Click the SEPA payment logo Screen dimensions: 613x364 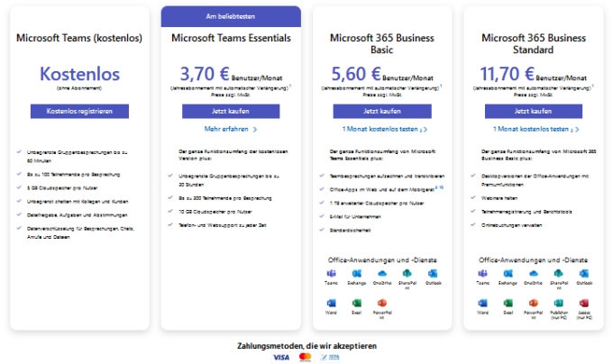tap(330, 357)
